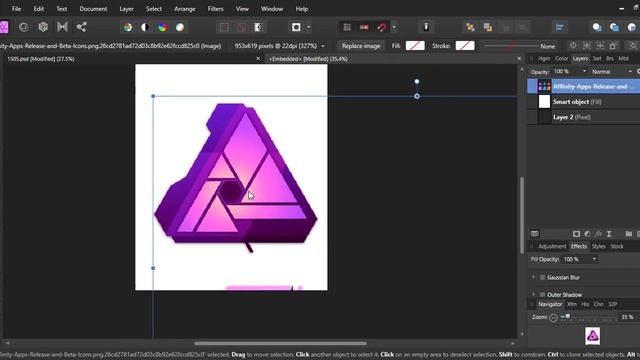This screenshot has height=360, width=640.
Task: Open the Stroke color swatch
Action: (465, 46)
